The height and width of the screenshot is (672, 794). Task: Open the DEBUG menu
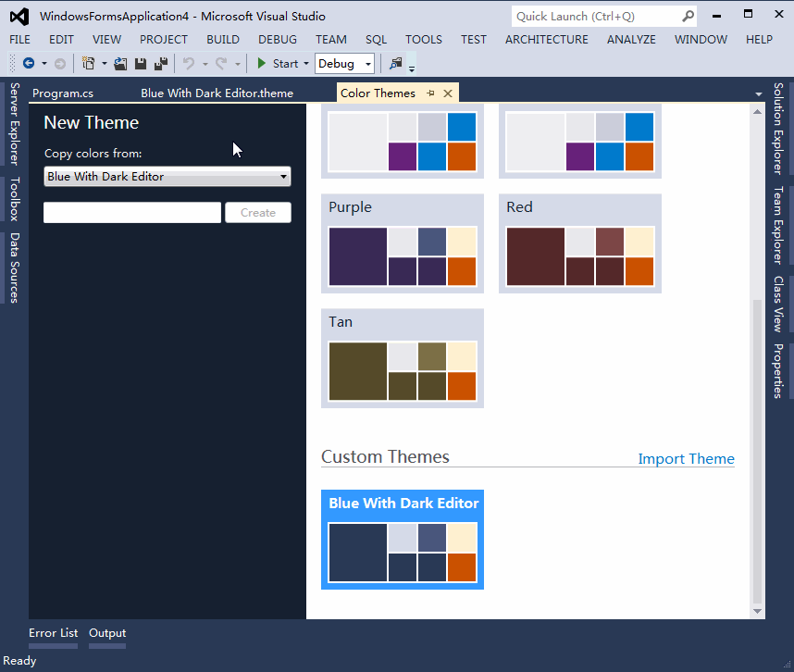pyautogui.click(x=278, y=40)
